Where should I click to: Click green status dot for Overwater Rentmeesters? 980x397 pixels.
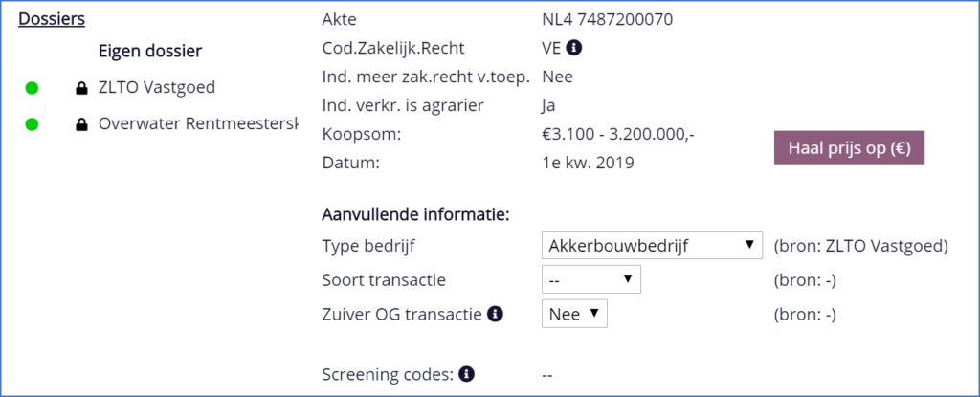click(32, 124)
